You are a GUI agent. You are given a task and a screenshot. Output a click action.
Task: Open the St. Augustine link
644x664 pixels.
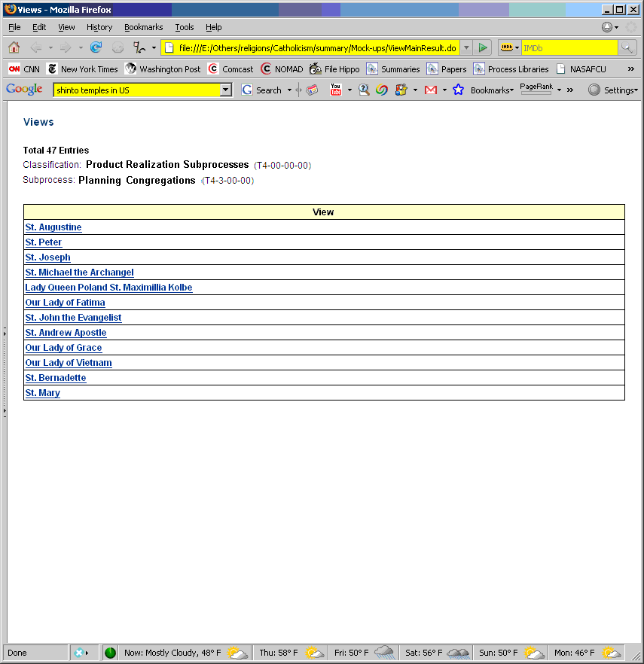(x=53, y=227)
